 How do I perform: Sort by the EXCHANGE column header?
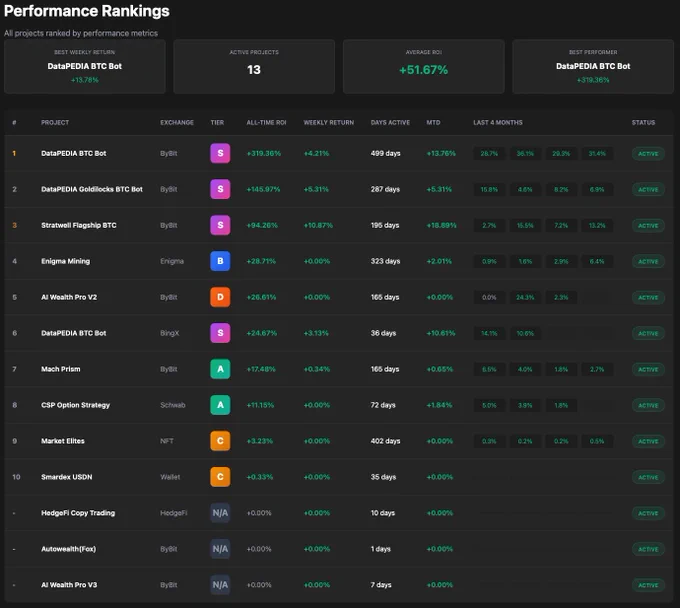(177, 122)
